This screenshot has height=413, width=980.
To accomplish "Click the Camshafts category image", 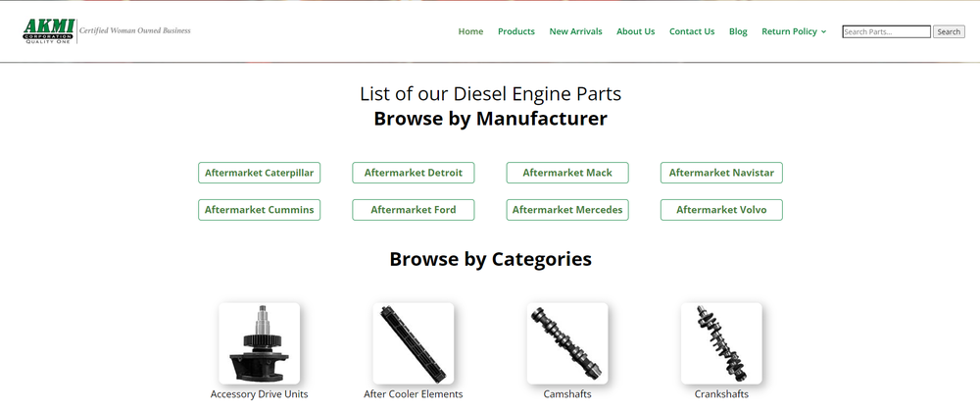I will pyautogui.click(x=567, y=343).
